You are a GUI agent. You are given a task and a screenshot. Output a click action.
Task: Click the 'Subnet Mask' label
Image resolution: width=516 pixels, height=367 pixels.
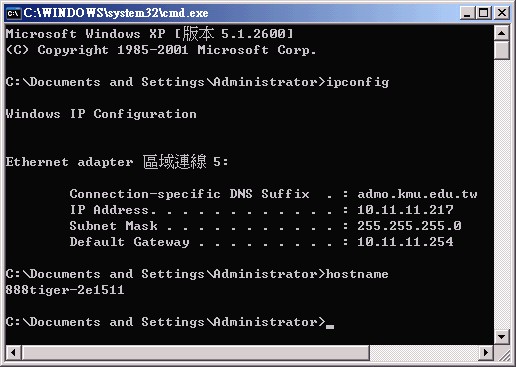click(113, 226)
